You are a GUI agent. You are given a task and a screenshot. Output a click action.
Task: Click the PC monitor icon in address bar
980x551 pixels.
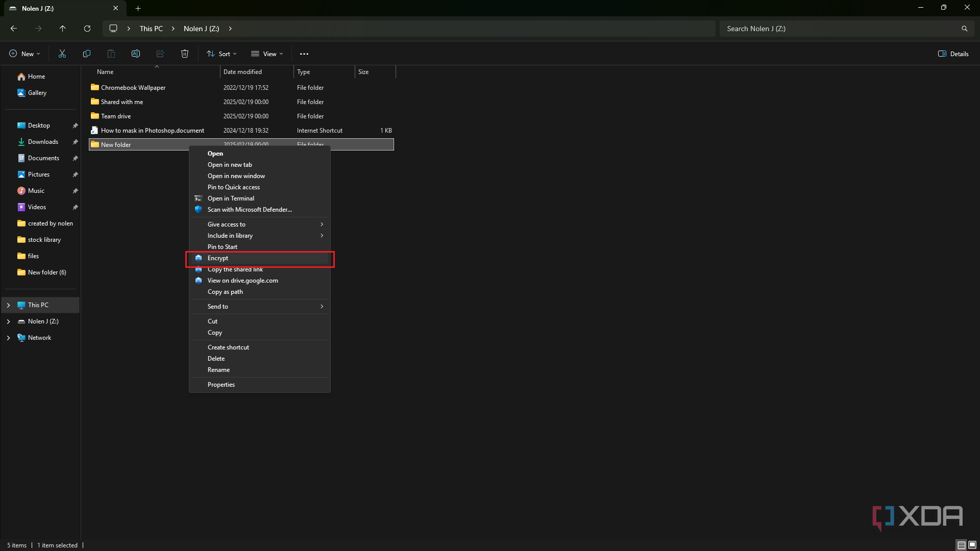tap(113, 29)
